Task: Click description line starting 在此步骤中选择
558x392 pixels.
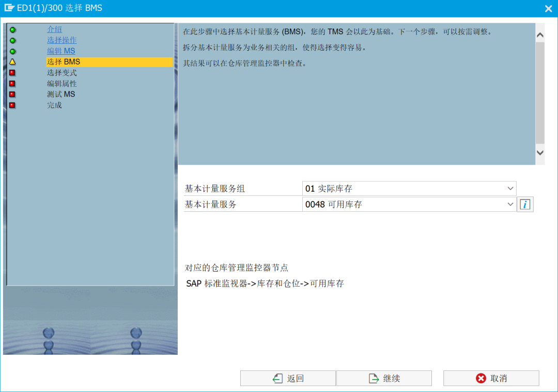Action: 338,32
